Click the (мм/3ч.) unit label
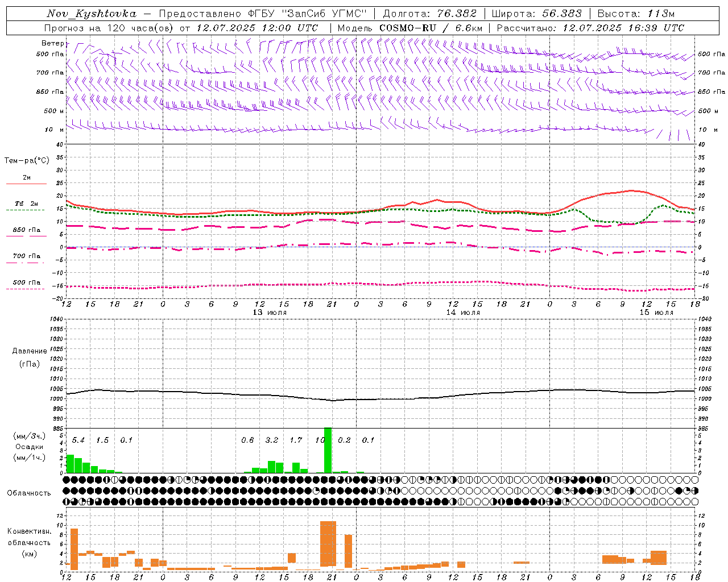The width and height of the screenshot is (728, 582). (x=29, y=436)
